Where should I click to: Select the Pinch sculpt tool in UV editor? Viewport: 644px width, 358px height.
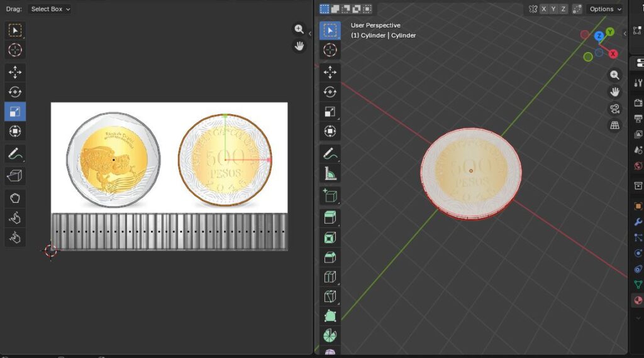(15, 237)
